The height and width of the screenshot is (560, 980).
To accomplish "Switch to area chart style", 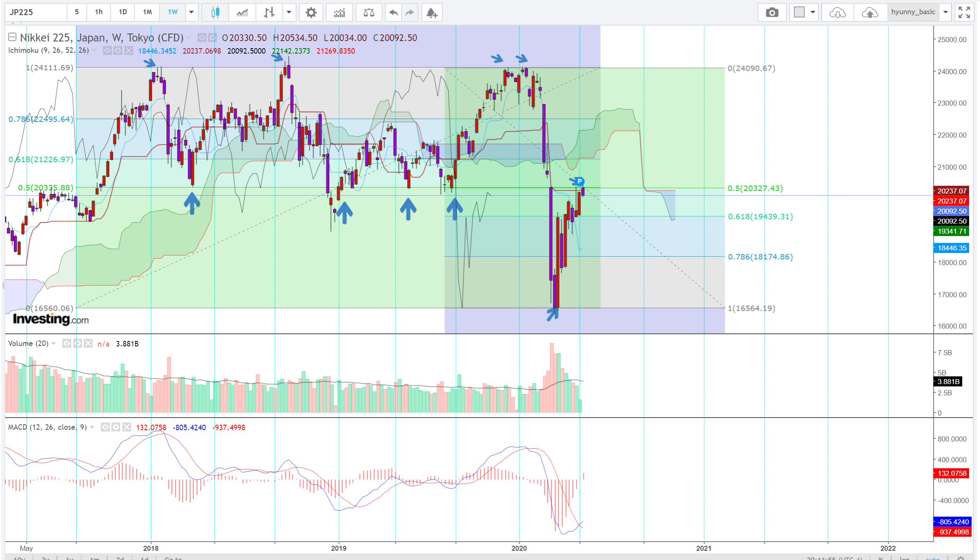I will 242,12.
